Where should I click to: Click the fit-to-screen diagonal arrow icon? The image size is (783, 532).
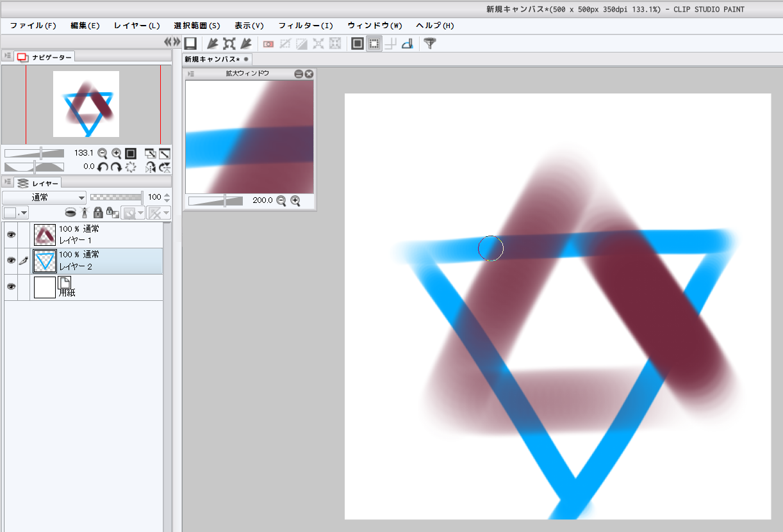(x=165, y=154)
